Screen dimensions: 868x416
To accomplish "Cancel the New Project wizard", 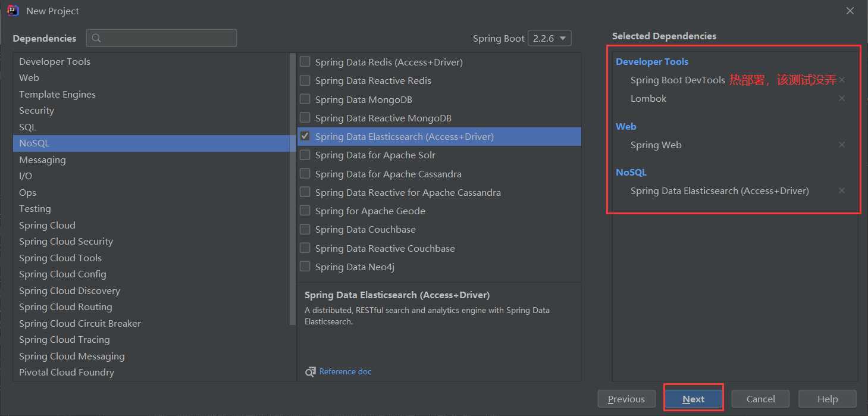I will tap(760, 399).
